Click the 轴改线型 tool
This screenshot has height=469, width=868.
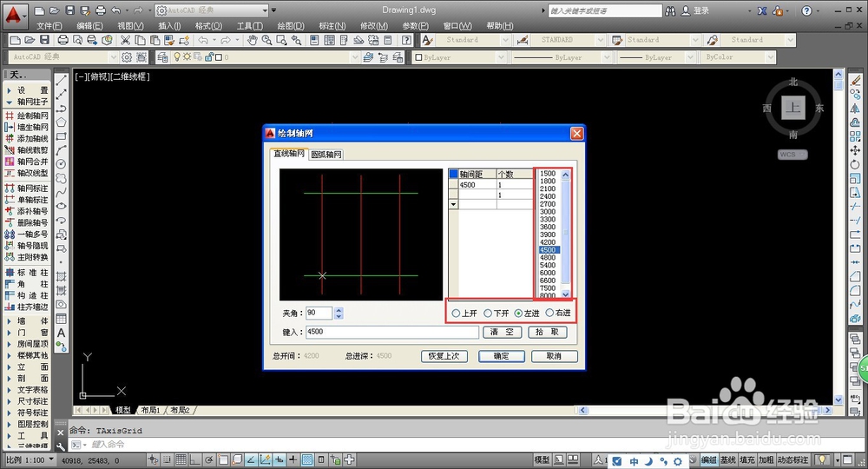pos(27,174)
